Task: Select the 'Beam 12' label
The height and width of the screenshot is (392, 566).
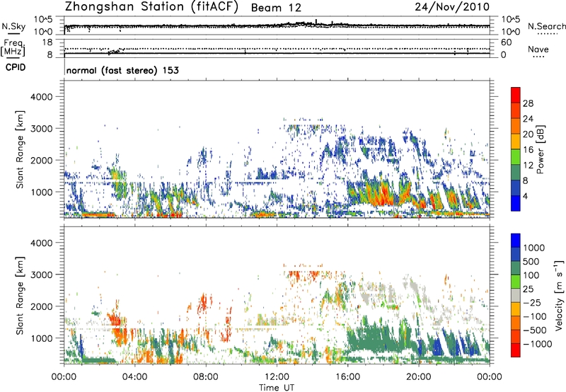Action: click(x=276, y=8)
